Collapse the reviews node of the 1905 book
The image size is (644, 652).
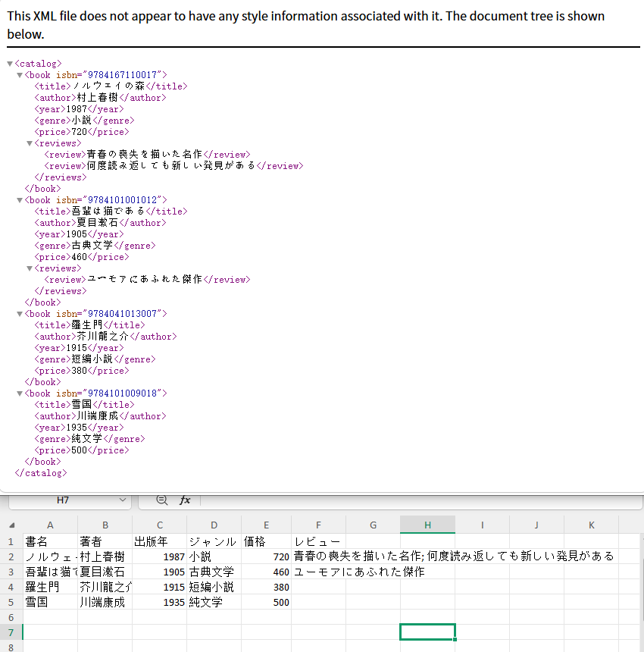(x=30, y=268)
